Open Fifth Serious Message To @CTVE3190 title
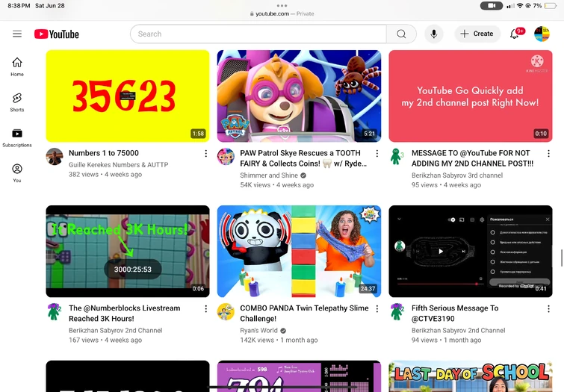The image size is (564, 392). point(455,314)
